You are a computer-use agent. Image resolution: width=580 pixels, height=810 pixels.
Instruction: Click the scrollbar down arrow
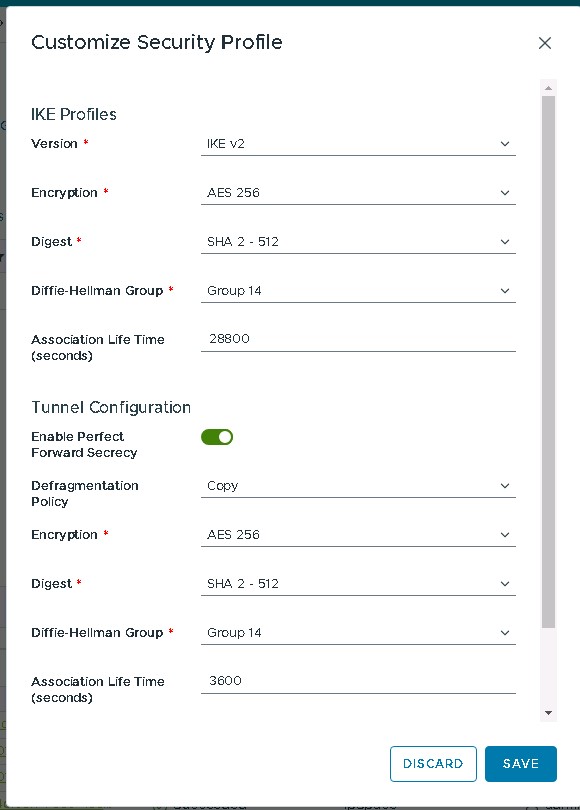(548, 713)
